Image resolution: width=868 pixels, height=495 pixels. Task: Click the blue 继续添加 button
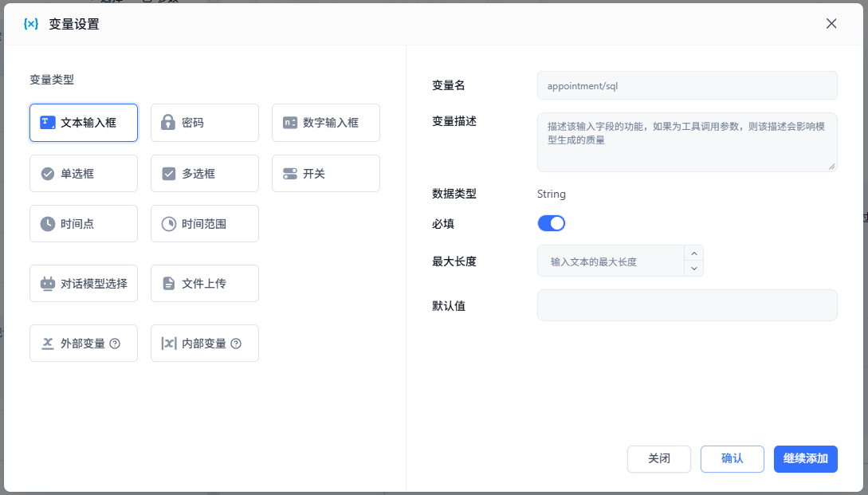pos(805,459)
